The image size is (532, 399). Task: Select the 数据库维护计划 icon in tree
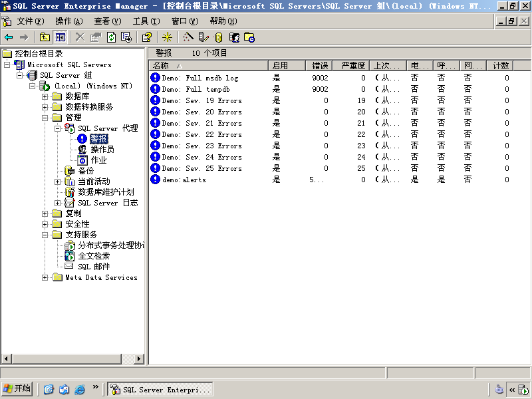pos(70,192)
